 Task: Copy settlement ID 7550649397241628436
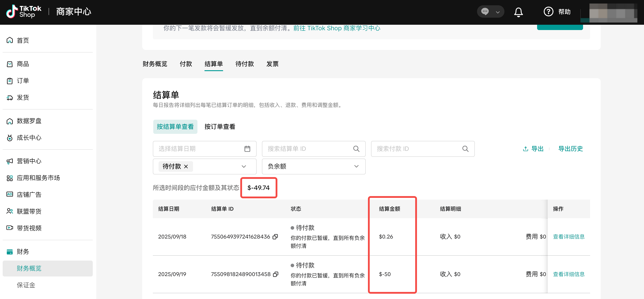[x=275, y=237]
